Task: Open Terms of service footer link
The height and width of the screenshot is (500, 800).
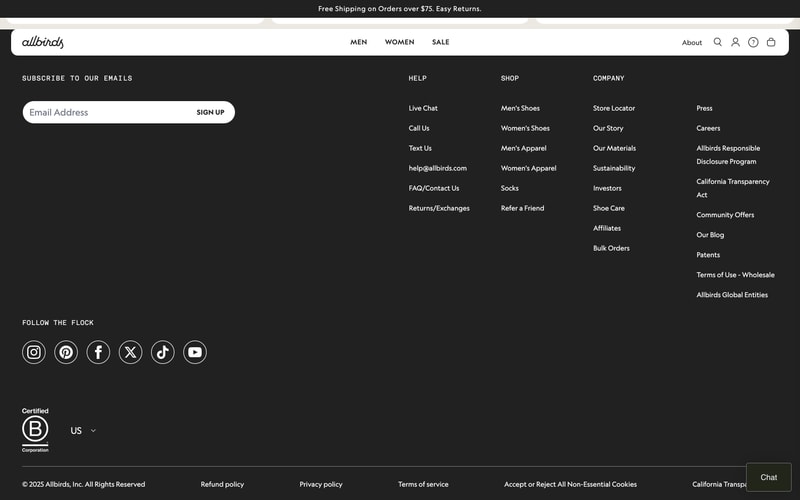Action: [423, 484]
